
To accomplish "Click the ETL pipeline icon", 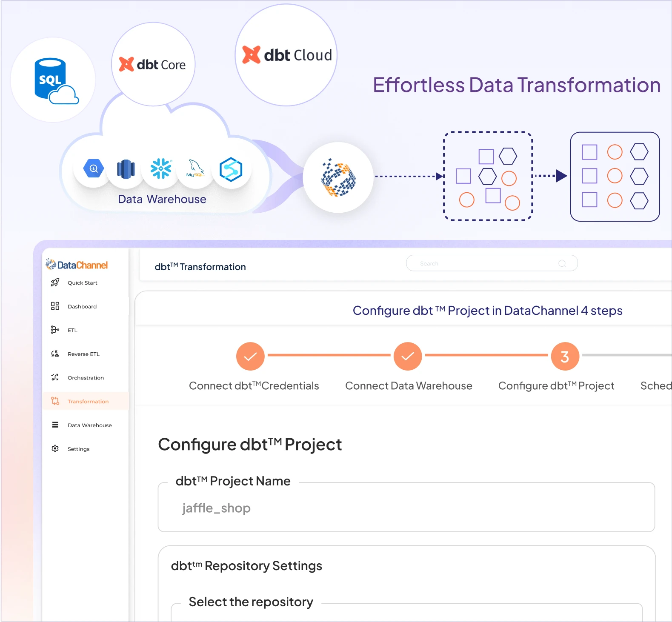I will (x=55, y=330).
